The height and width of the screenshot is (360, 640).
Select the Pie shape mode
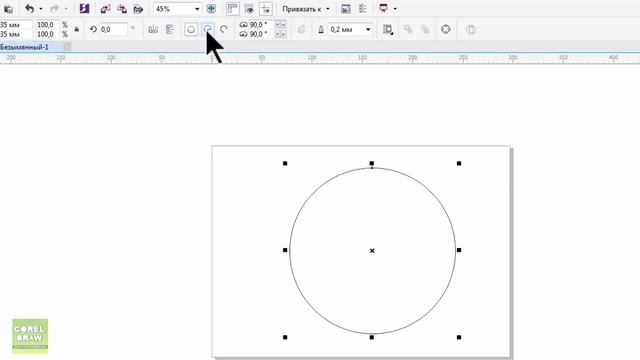point(208,29)
